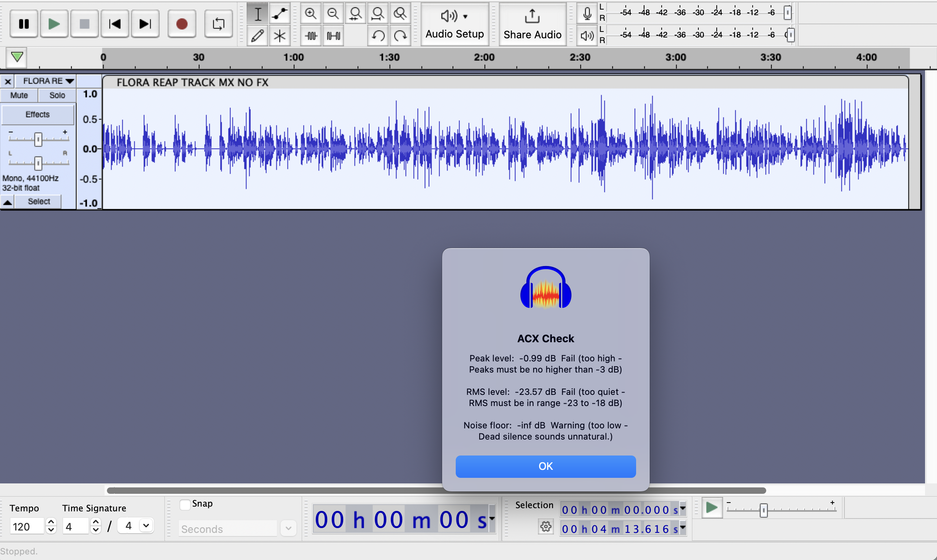
Task: Select the Envelope tool
Action: [280, 14]
